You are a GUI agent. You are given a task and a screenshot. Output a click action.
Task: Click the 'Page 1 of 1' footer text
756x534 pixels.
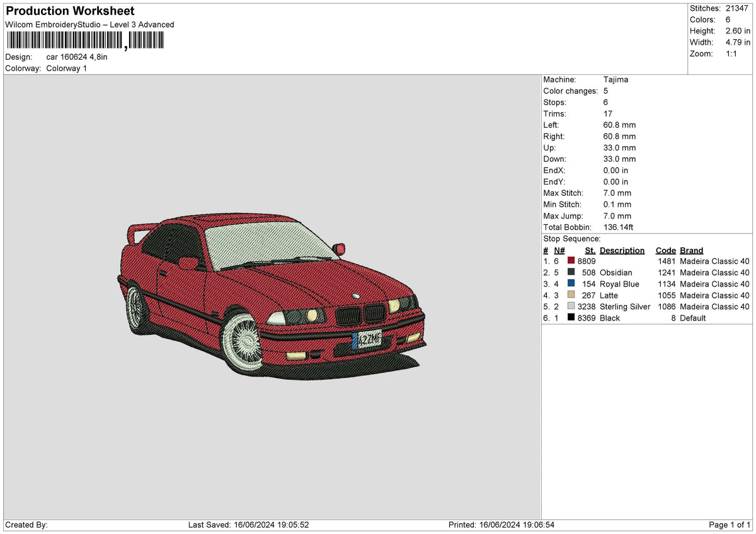pos(730,525)
